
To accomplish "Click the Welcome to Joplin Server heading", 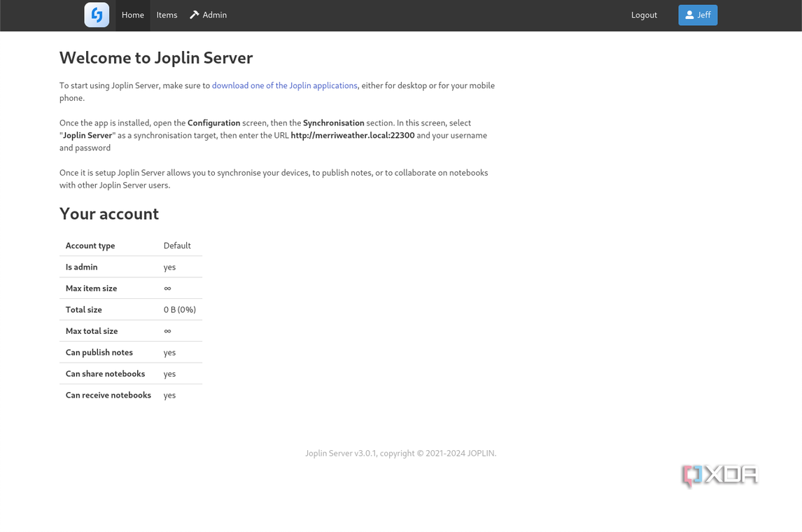I will [156, 58].
